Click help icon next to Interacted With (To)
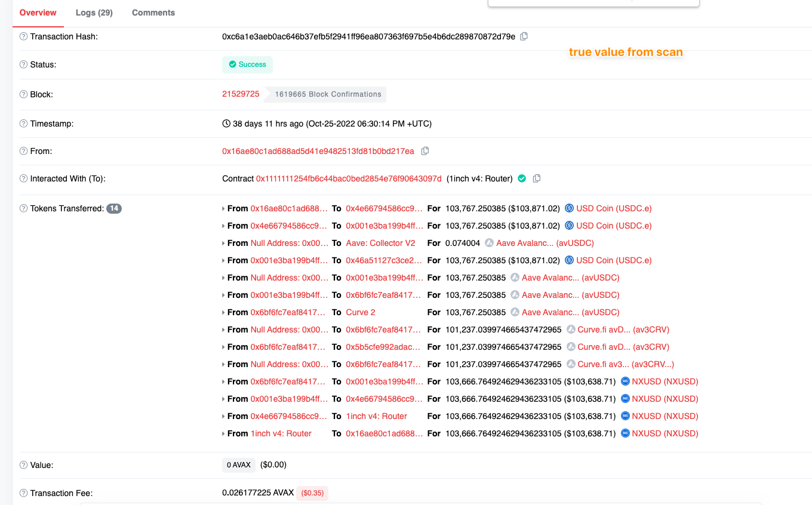 23,178
